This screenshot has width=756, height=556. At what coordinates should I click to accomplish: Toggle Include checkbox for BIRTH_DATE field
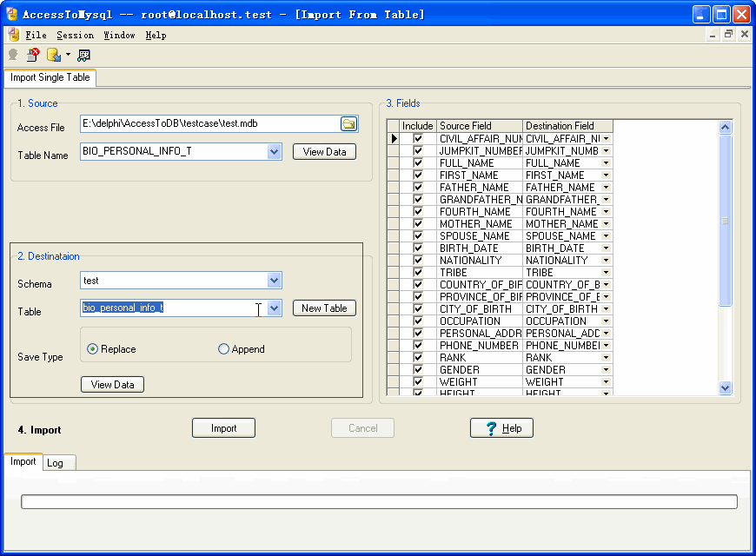pos(418,248)
